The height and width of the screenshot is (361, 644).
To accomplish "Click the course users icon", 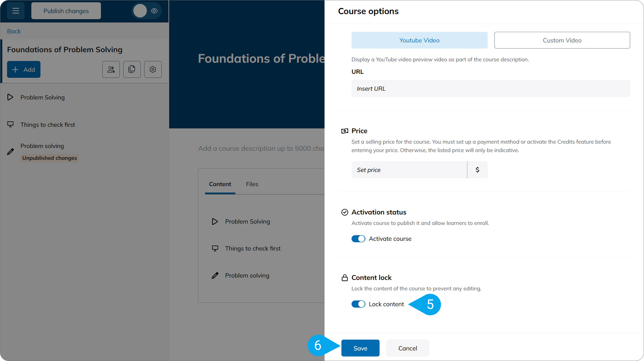I will (x=111, y=69).
